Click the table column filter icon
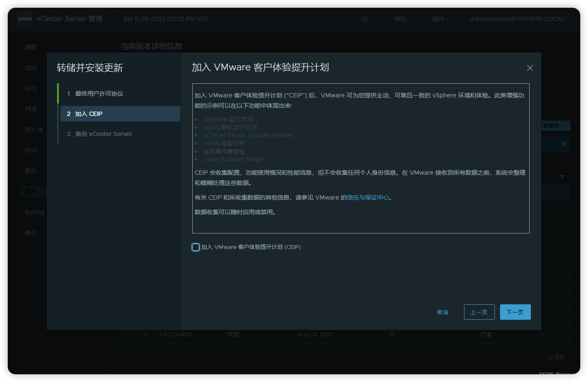Viewport: 588px width, 382px height. [562, 177]
